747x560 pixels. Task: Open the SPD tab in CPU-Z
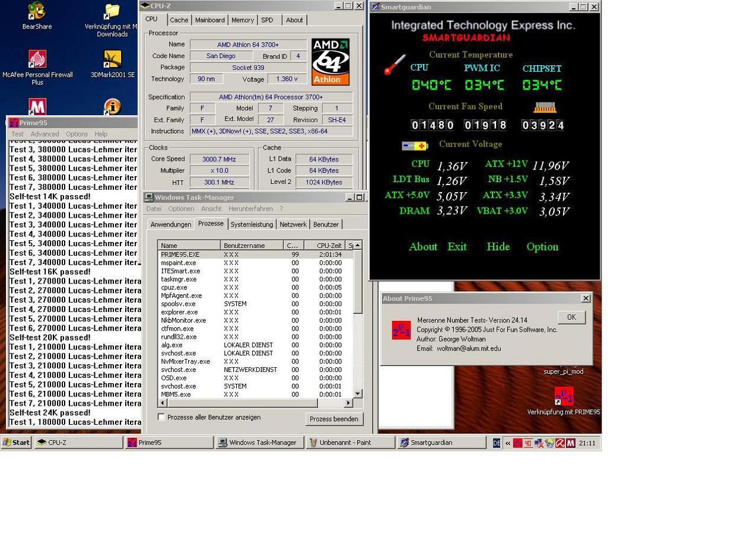click(x=268, y=20)
